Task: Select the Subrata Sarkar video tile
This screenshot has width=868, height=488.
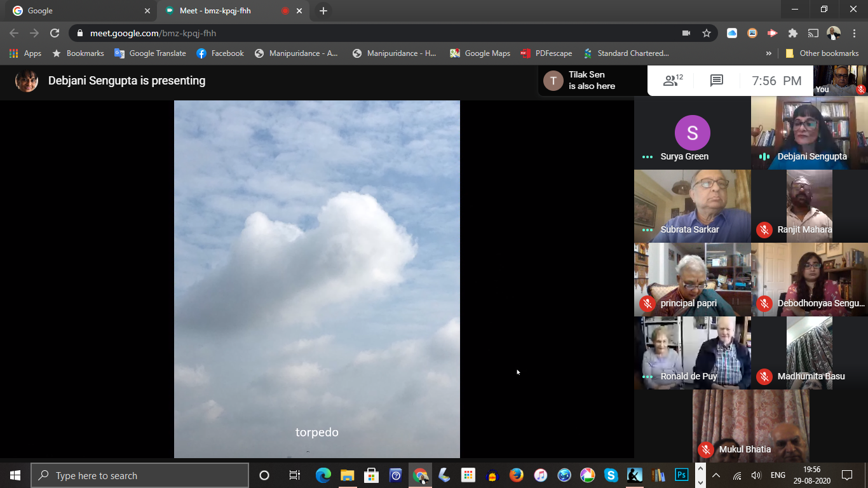Action: pos(692,205)
